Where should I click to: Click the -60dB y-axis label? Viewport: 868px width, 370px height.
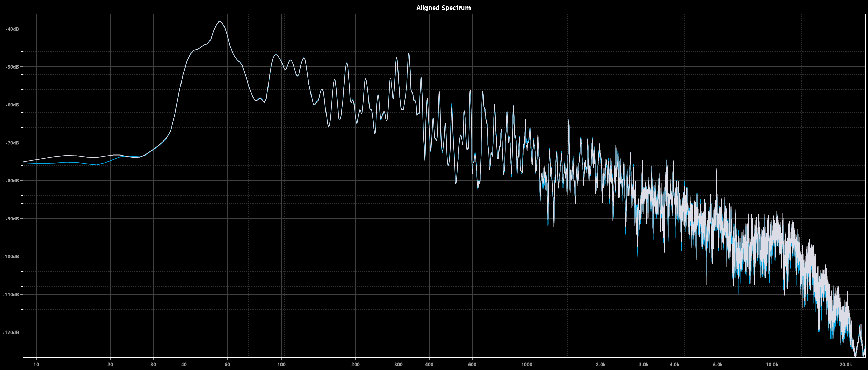(12, 105)
